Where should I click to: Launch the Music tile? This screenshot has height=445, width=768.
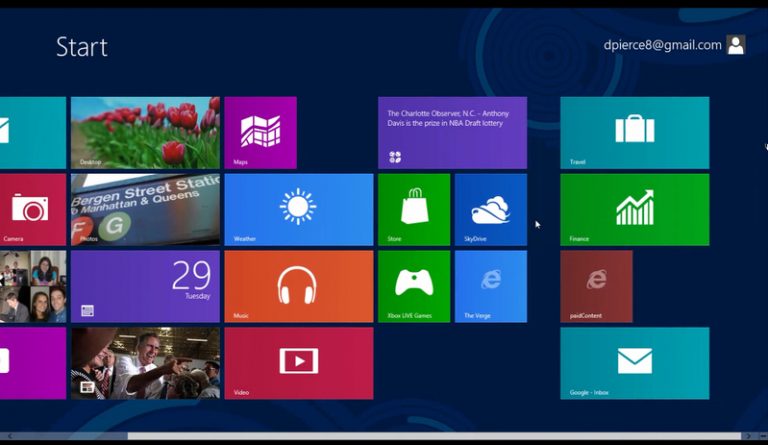click(x=299, y=286)
